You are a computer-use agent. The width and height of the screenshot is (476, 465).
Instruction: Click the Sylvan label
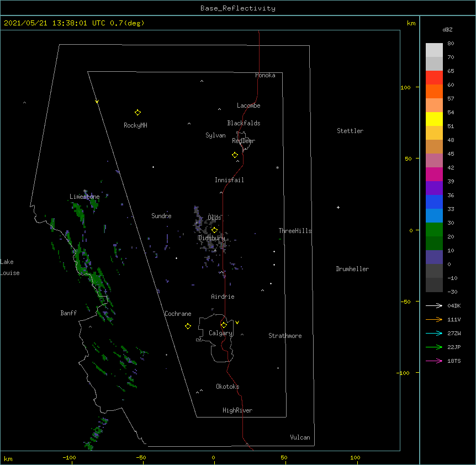tap(215, 135)
